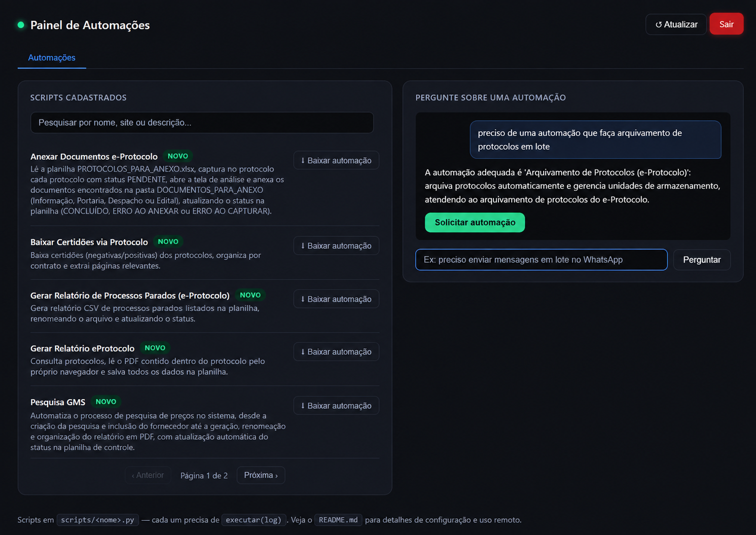Click the red Sair button
Image resolution: width=756 pixels, height=535 pixels.
tap(726, 24)
